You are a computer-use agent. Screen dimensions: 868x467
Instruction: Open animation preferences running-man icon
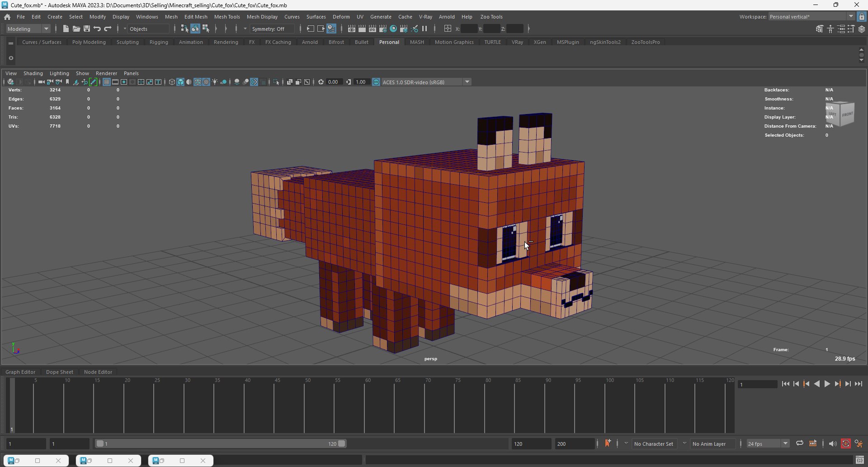859,443
